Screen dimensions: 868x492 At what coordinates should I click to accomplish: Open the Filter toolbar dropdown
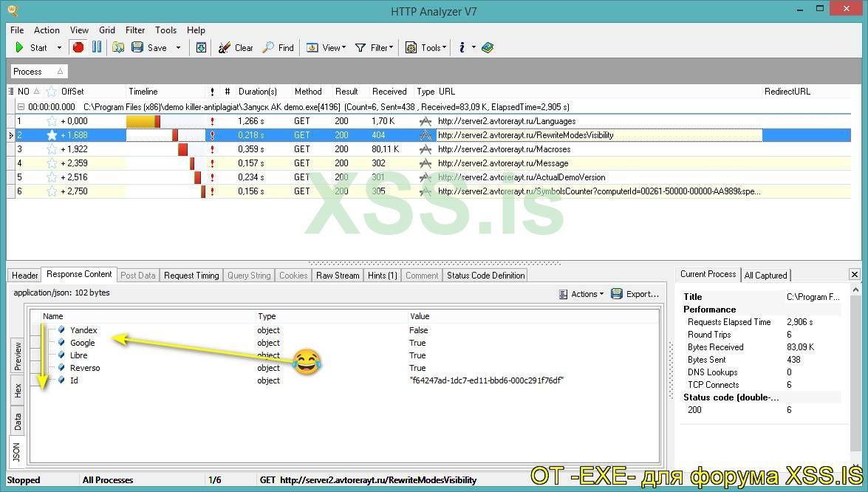tap(375, 47)
